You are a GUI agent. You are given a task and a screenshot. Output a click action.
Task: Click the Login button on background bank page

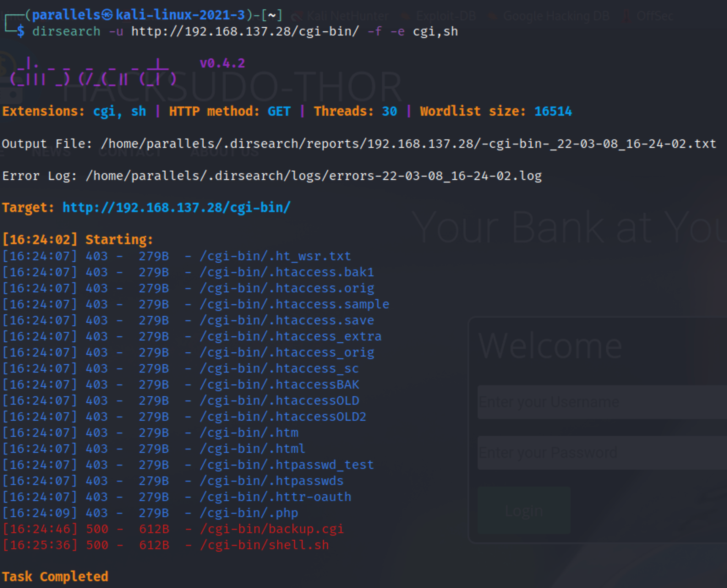coord(524,510)
